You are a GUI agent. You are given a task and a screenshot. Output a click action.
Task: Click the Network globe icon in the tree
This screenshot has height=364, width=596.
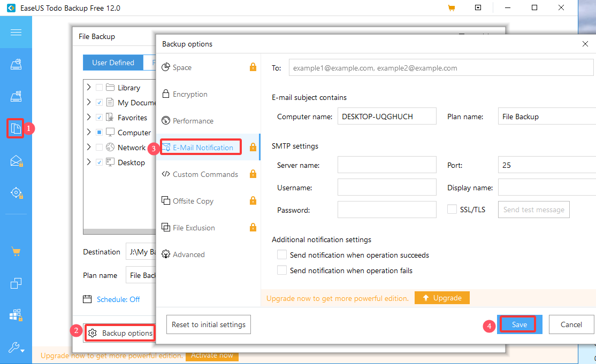(110, 147)
